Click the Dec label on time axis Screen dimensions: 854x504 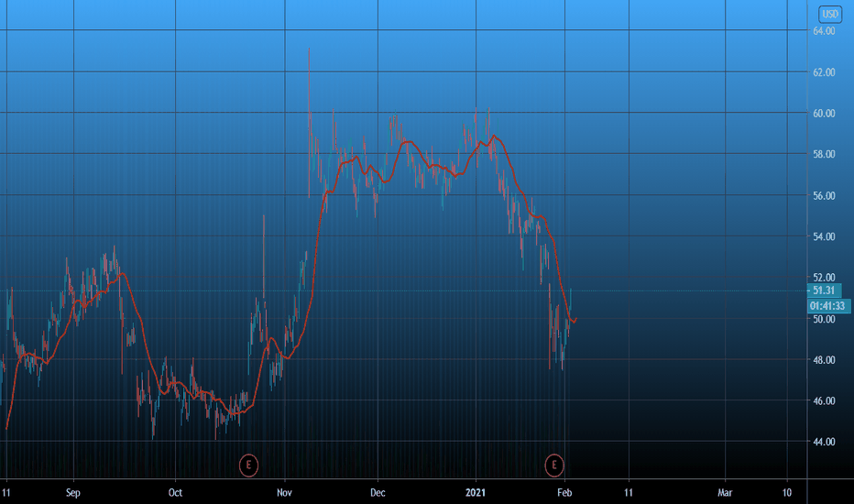378,493
